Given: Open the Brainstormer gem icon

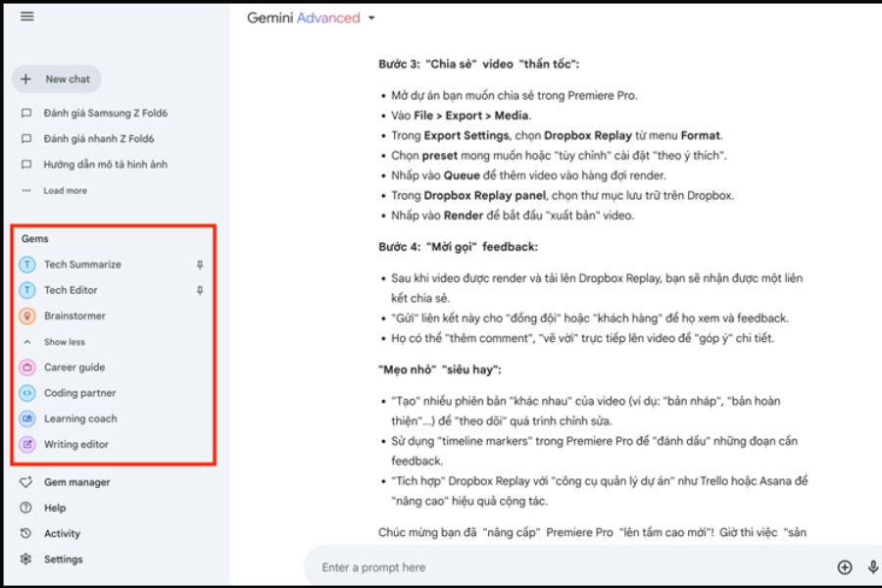Looking at the screenshot, I should [27, 317].
